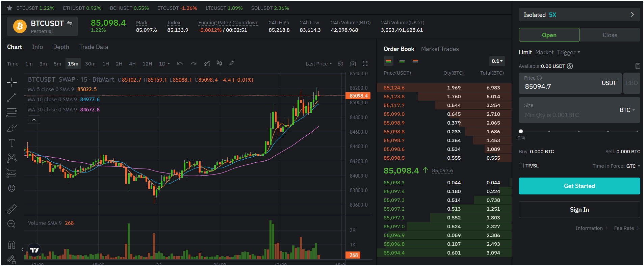Image resolution: width=644 pixels, height=266 pixels.
Task: Select the 15m timeframe
Action: click(x=73, y=64)
